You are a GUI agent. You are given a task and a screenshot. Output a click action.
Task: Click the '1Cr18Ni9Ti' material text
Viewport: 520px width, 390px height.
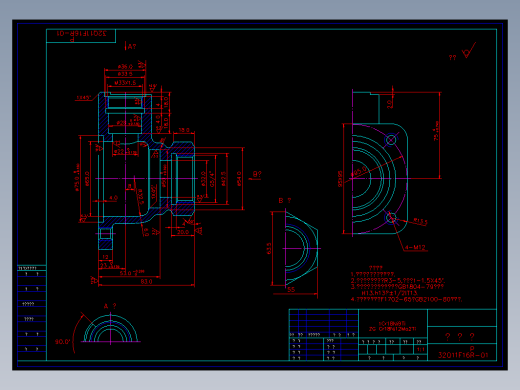(x=392, y=324)
